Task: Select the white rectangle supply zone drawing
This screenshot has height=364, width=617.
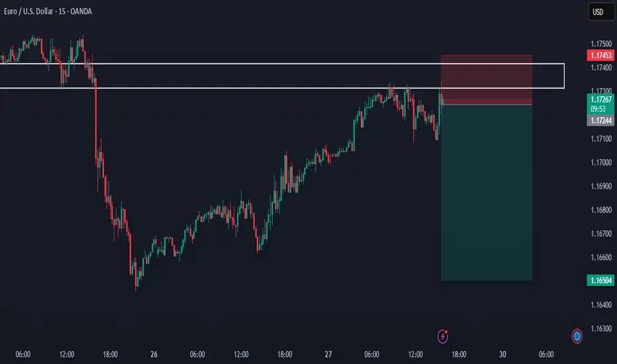Action: point(265,64)
